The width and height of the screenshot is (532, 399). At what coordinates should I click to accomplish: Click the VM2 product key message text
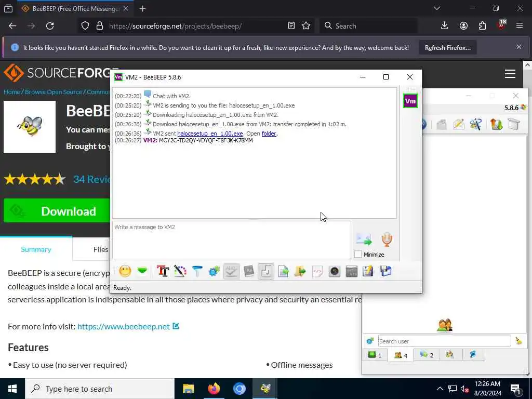pyautogui.click(x=206, y=140)
